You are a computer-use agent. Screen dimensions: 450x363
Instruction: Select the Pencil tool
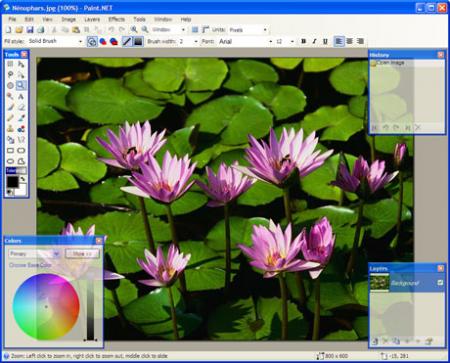click(10, 118)
